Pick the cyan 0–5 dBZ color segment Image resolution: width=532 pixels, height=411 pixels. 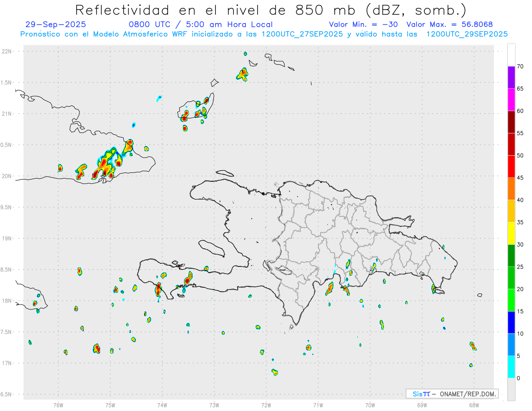pyautogui.click(x=511, y=367)
